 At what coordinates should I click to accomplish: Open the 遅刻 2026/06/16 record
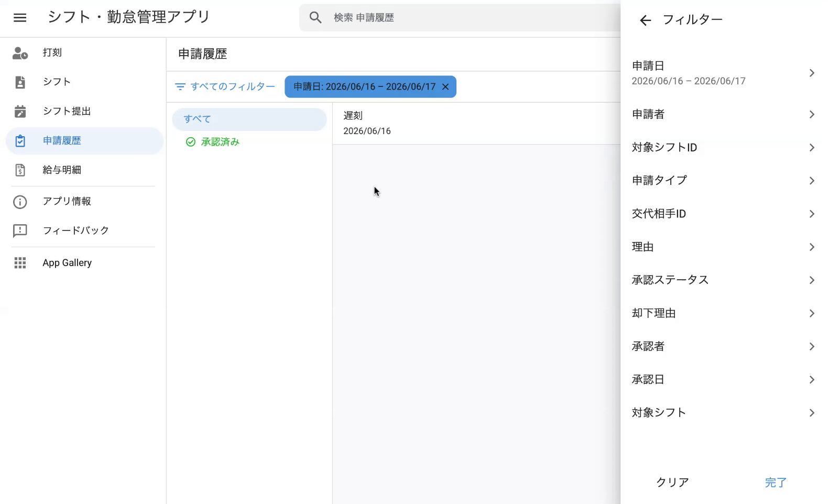point(476,124)
